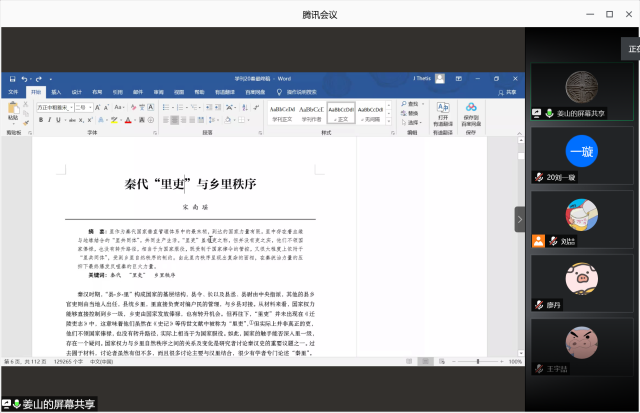Image resolution: width=640 pixels, height=413 pixels.
Task: Switch to the 审阅 (Review) tab
Action: click(x=149, y=91)
